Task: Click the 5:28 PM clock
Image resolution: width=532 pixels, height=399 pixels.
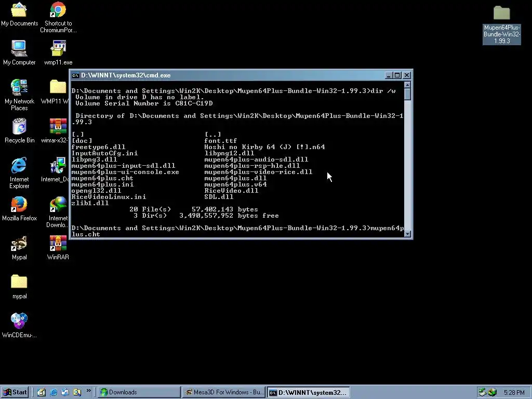Action: 514,393
